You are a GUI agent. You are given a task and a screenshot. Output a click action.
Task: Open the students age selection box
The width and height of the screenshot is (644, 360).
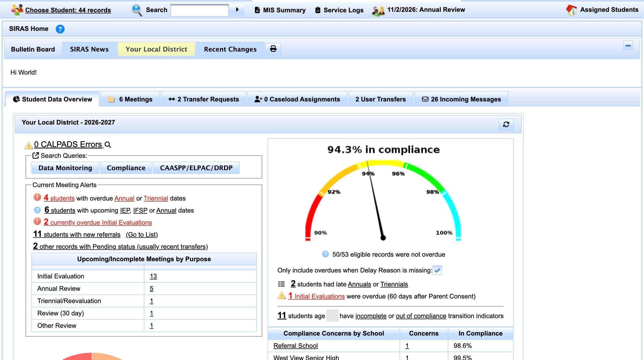(332, 315)
